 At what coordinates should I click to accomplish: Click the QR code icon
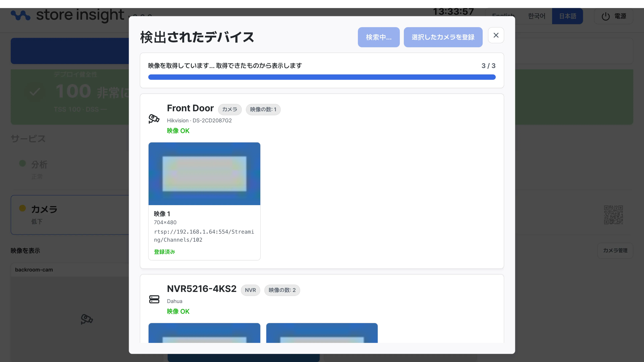[613, 215]
